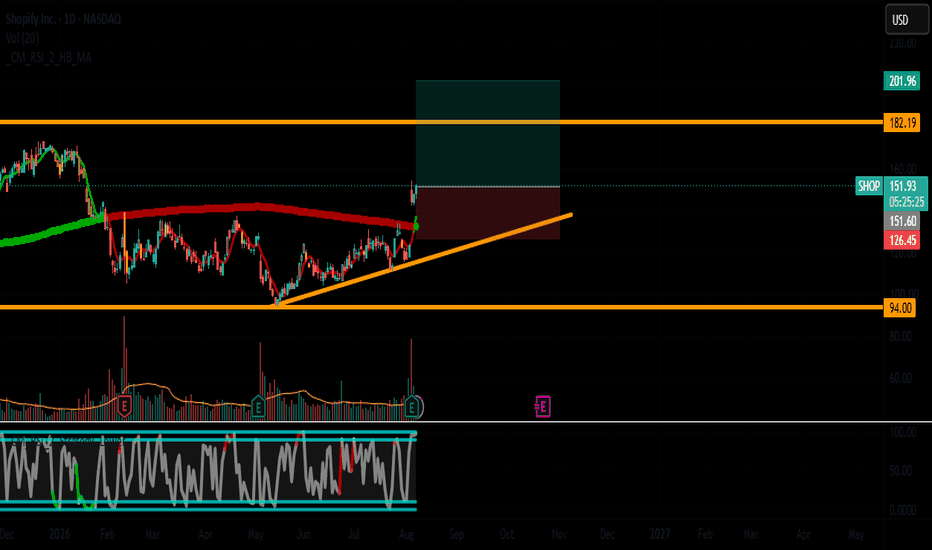Click the teal earnings E marker near May
Screen dimensions: 932x550
(x=258, y=407)
